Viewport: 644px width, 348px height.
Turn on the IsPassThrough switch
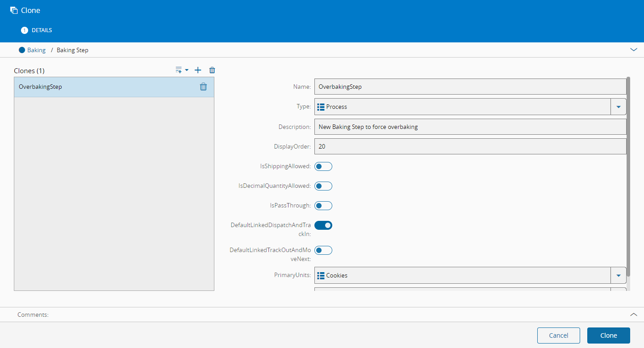323,206
